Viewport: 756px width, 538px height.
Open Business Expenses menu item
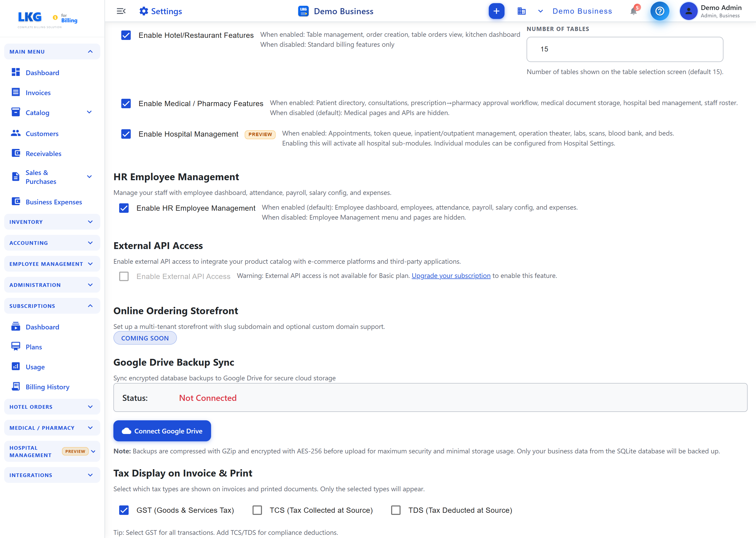tap(54, 202)
